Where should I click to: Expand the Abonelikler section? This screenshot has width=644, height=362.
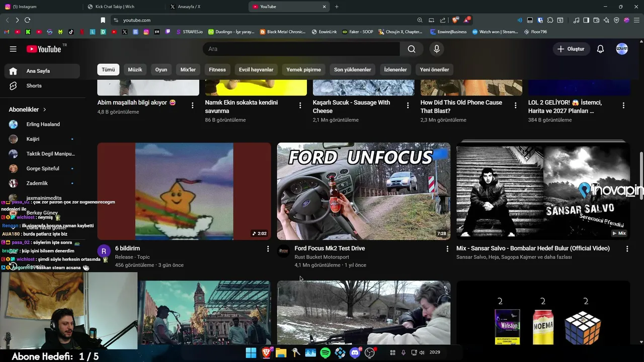(28, 109)
